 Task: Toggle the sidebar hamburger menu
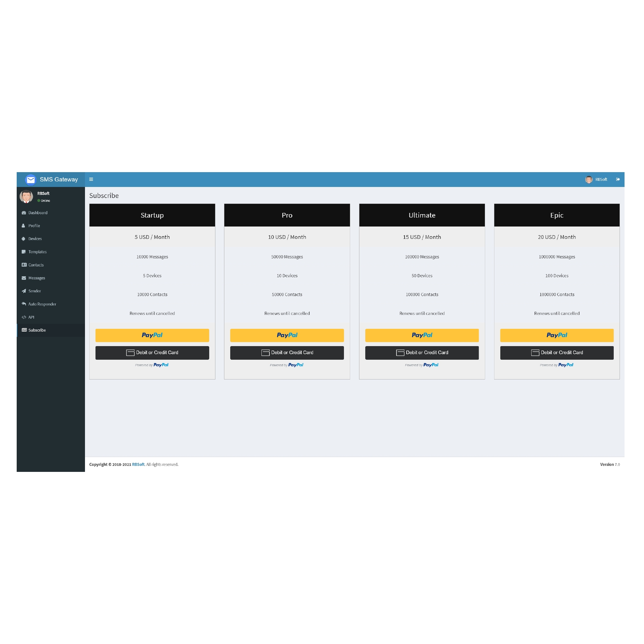click(x=91, y=179)
